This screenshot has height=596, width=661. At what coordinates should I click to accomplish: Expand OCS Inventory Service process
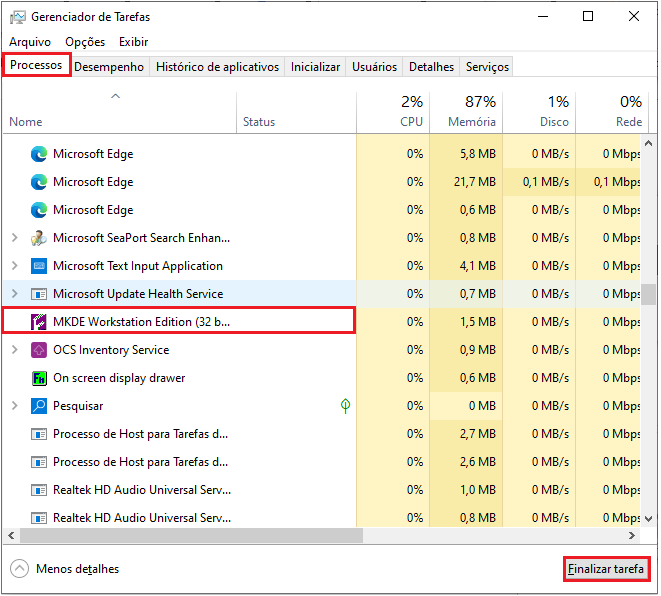tap(15, 350)
